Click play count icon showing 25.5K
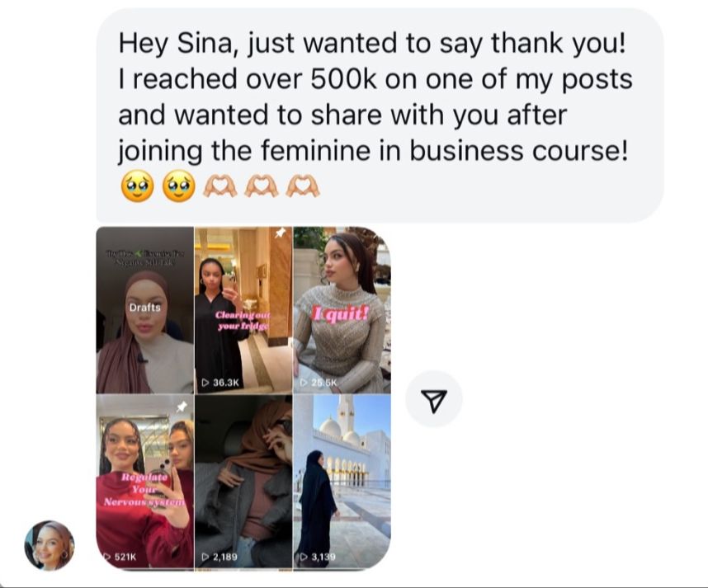708x588 pixels. click(304, 383)
